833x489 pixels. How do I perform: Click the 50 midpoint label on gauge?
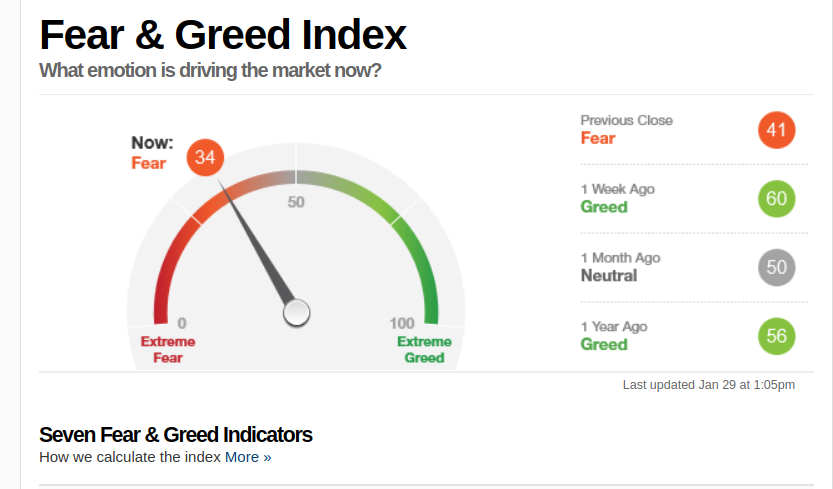[296, 202]
